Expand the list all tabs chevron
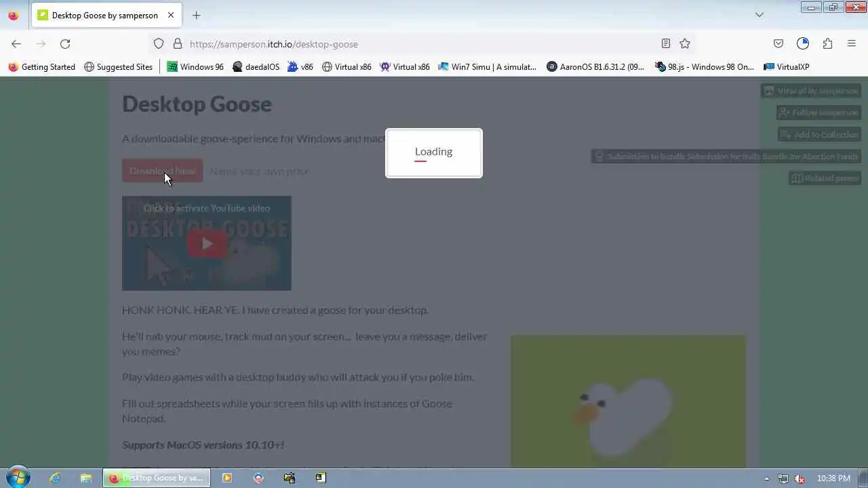Viewport: 868px width, 488px height. pos(759,15)
